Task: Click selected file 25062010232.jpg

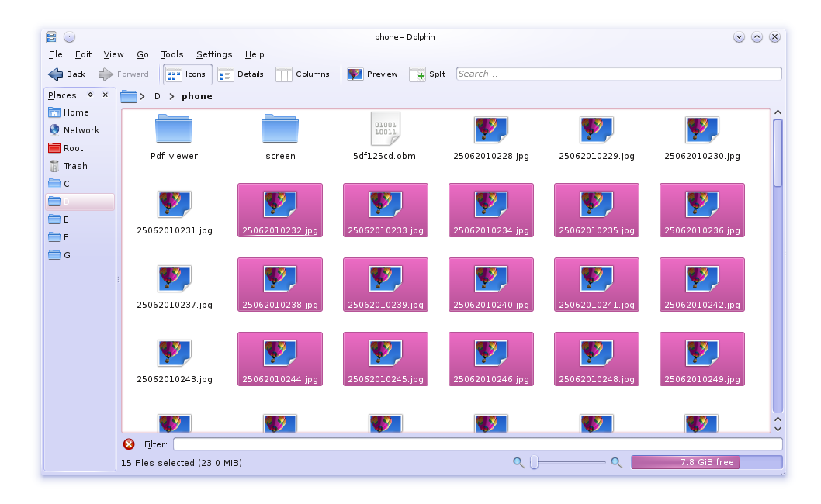Action: click(280, 210)
